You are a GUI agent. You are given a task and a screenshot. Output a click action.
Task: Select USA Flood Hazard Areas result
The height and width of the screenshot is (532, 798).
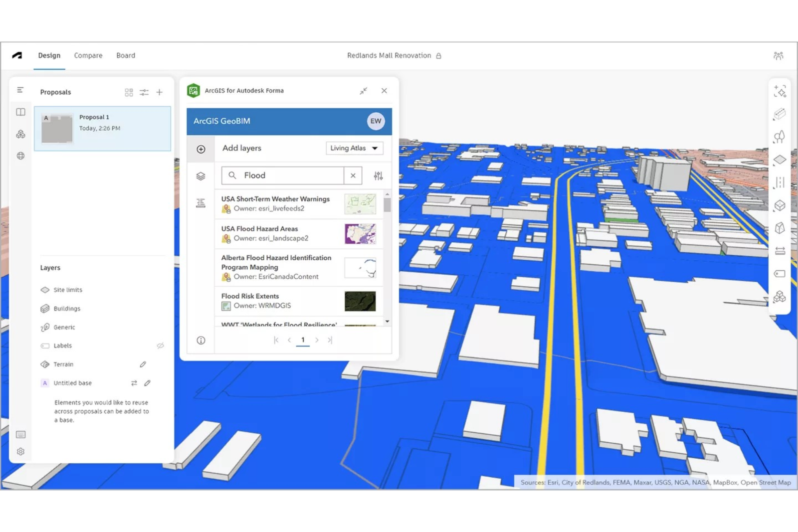pos(299,233)
